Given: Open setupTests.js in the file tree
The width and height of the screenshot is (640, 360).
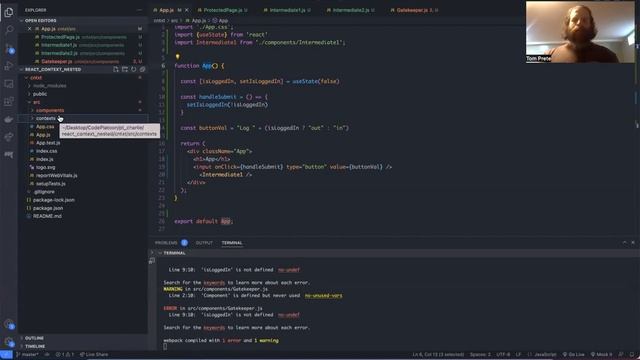Looking at the screenshot, I should tap(51, 184).
